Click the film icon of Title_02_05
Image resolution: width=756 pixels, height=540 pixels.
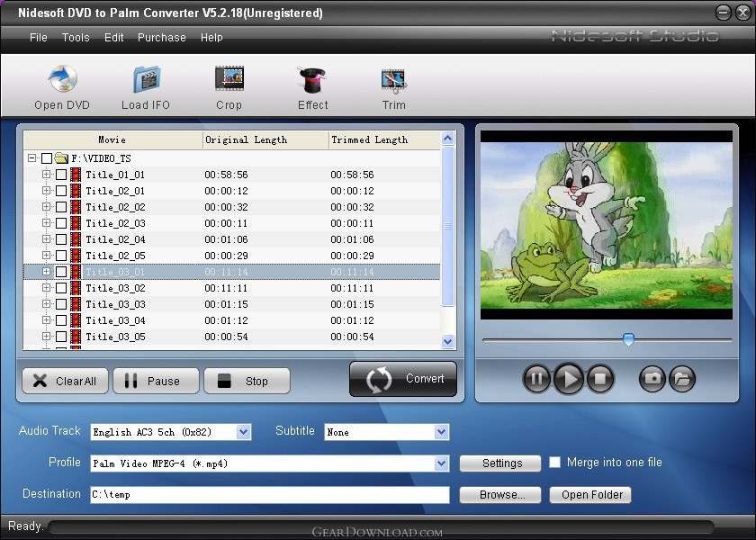click(76, 256)
